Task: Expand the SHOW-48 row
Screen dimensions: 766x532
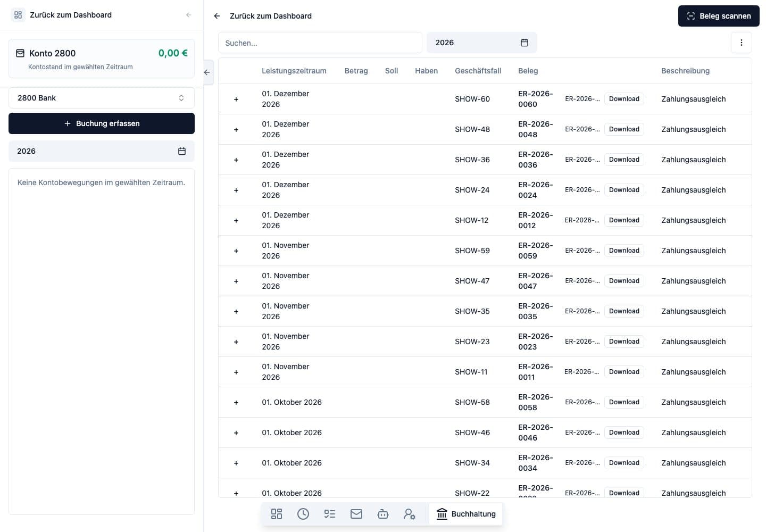Action: point(236,130)
